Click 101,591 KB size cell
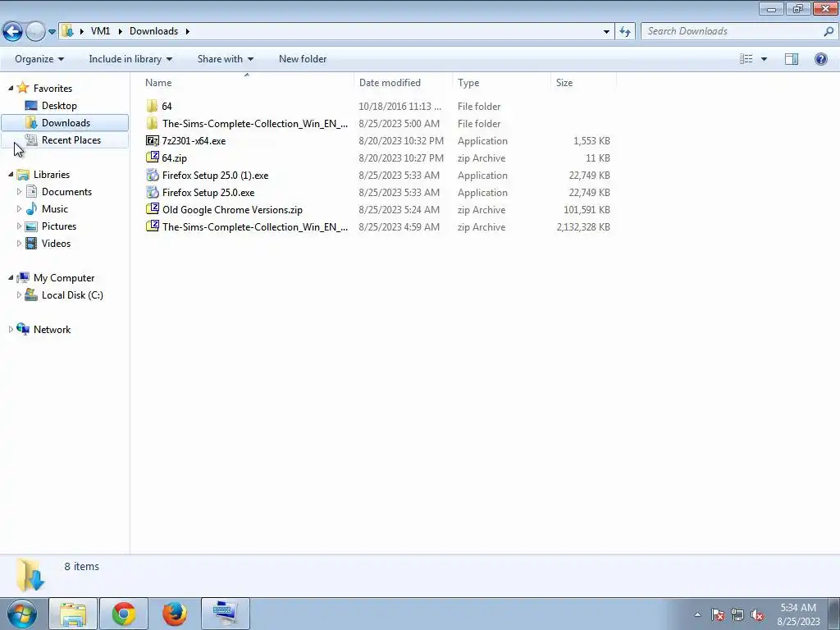This screenshot has height=630, width=840. (587, 210)
